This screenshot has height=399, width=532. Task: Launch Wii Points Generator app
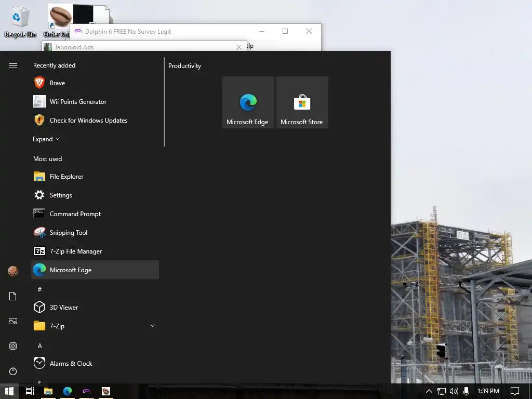pyautogui.click(x=95, y=101)
